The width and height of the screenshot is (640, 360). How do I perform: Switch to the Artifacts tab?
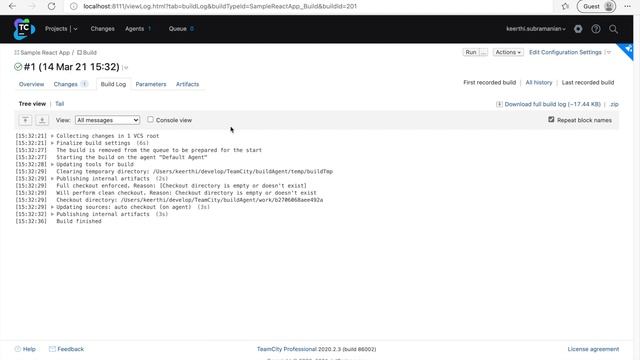tap(187, 84)
